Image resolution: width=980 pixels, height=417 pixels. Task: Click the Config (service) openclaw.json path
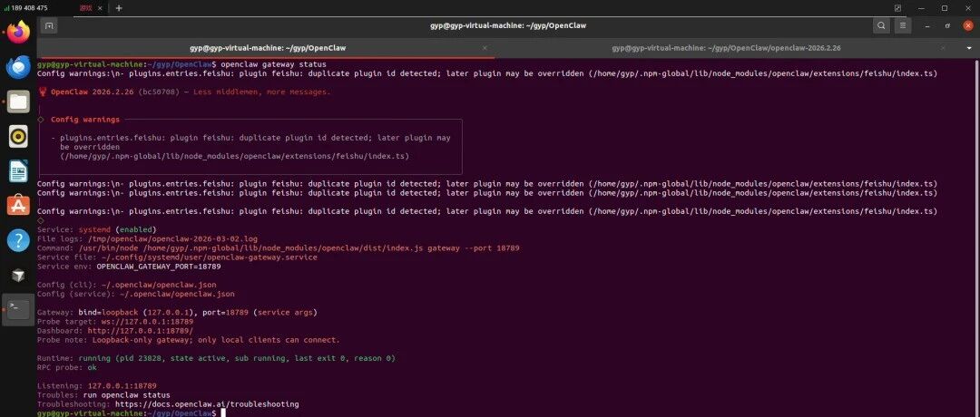[177, 294]
